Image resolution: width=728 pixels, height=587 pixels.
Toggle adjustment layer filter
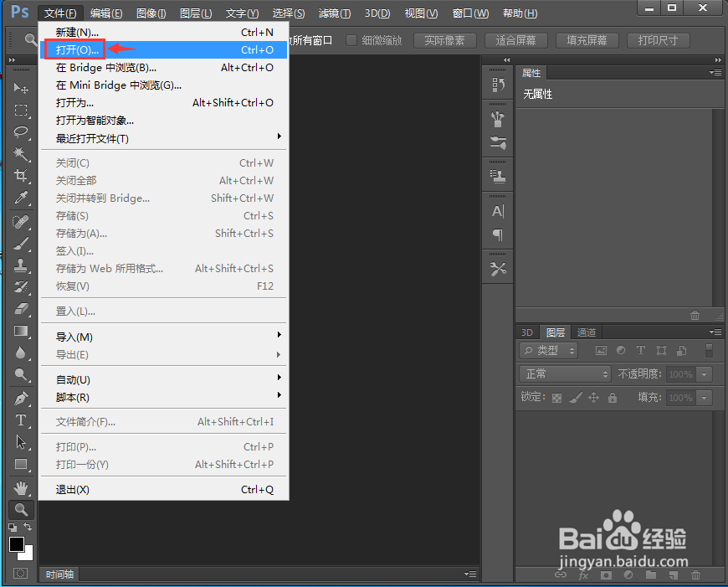click(621, 350)
